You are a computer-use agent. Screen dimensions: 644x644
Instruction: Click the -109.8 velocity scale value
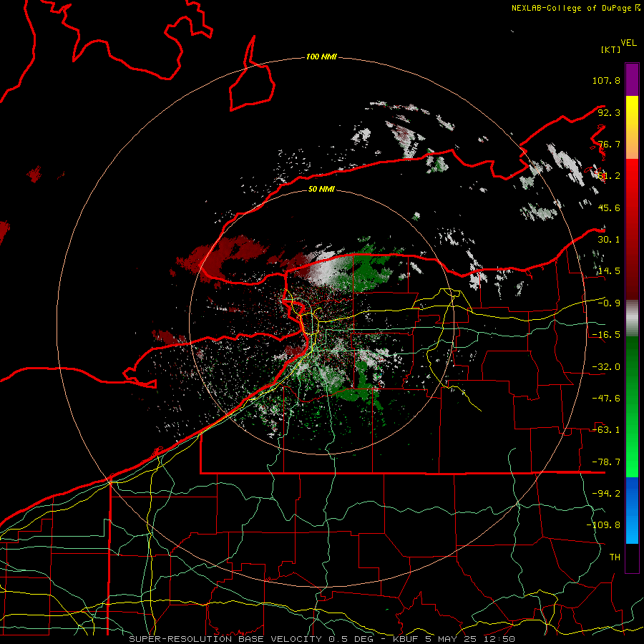click(x=604, y=525)
